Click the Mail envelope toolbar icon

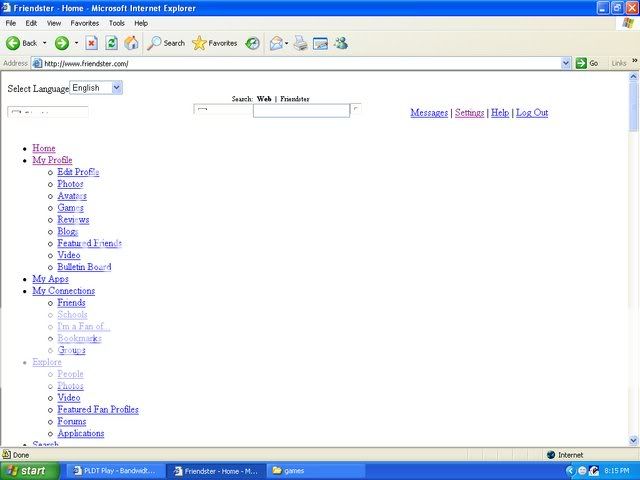coord(276,43)
